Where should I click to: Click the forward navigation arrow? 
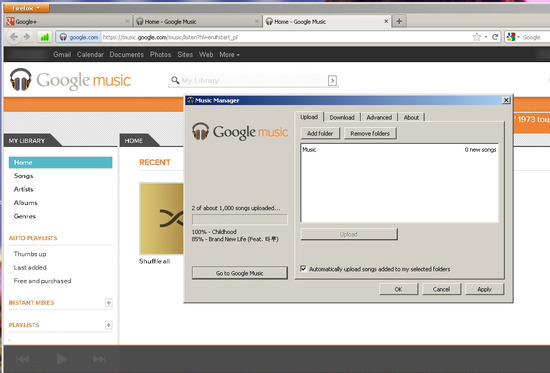(27, 37)
